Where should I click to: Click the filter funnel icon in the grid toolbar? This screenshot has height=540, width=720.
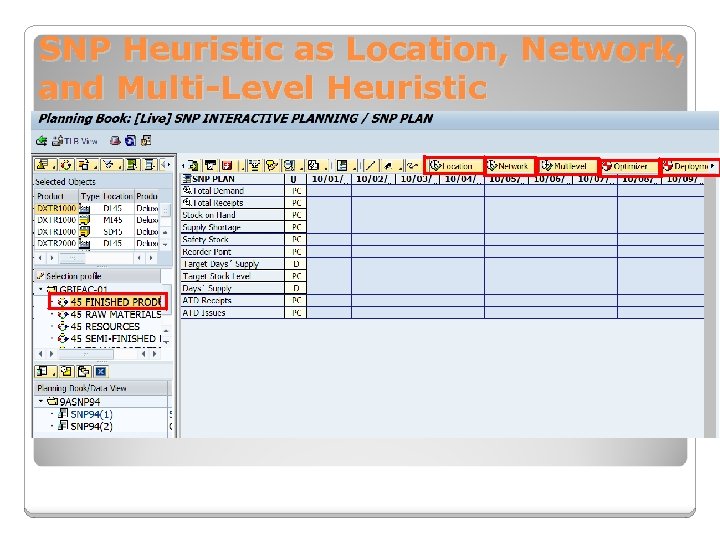click(253, 166)
